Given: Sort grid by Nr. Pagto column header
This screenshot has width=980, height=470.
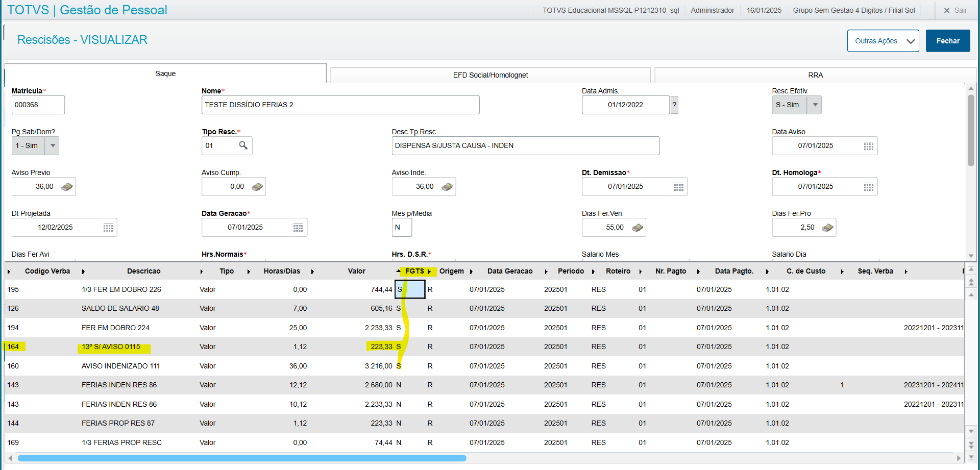Looking at the screenshot, I should 671,271.
